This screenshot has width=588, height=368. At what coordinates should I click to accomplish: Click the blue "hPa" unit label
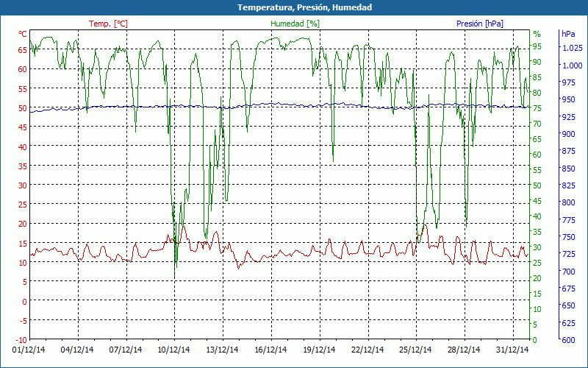(568, 34)
